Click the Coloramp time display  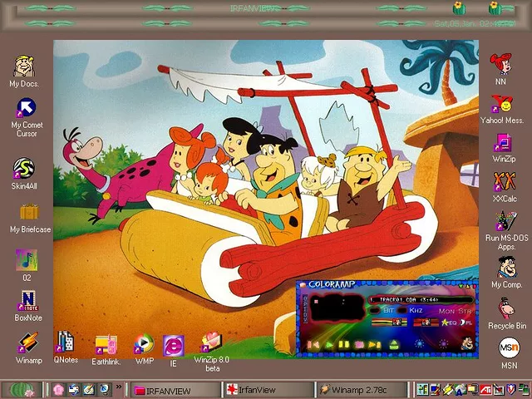pos(337,308)
